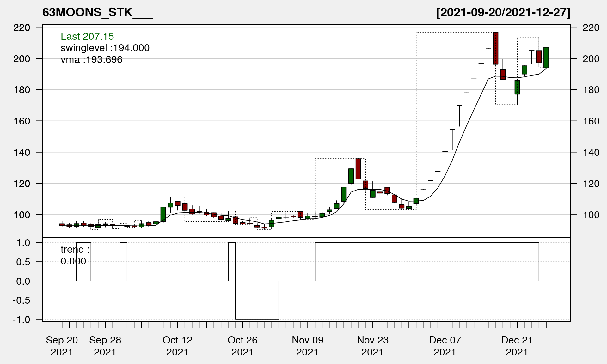Click the 220 label on left price axis

[21, 27]
